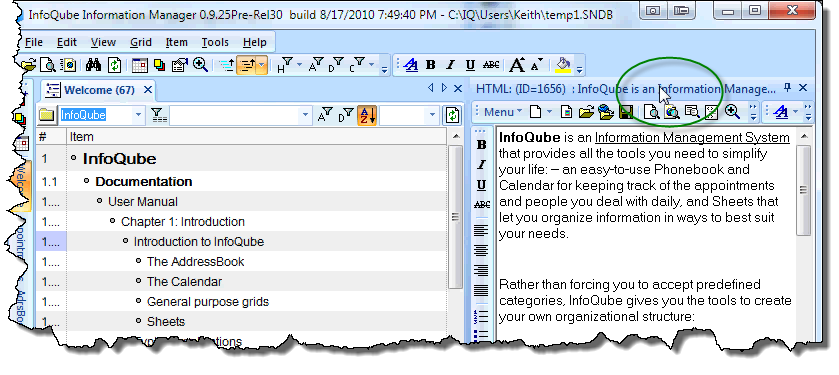The image size is (839, 375).
Task: Click the Save floppy disk icon in HTML pane
Action: (626, 112)
